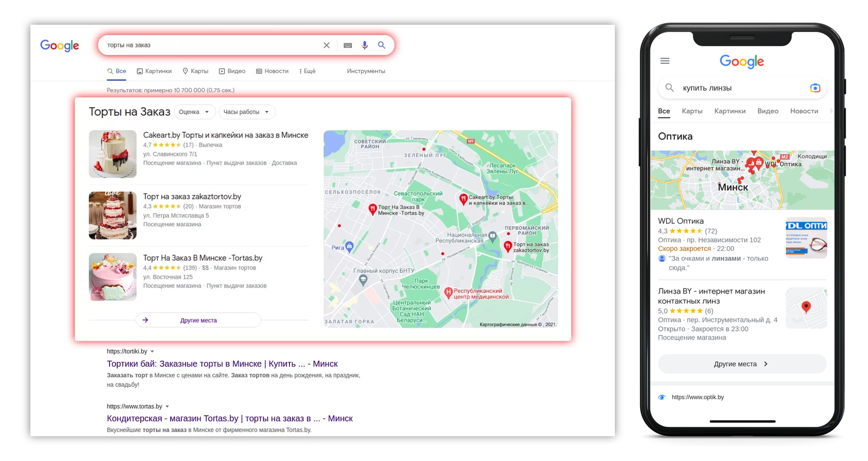Click Cakeart.by map pin
The image size is (868, 461).
point(463,199)
